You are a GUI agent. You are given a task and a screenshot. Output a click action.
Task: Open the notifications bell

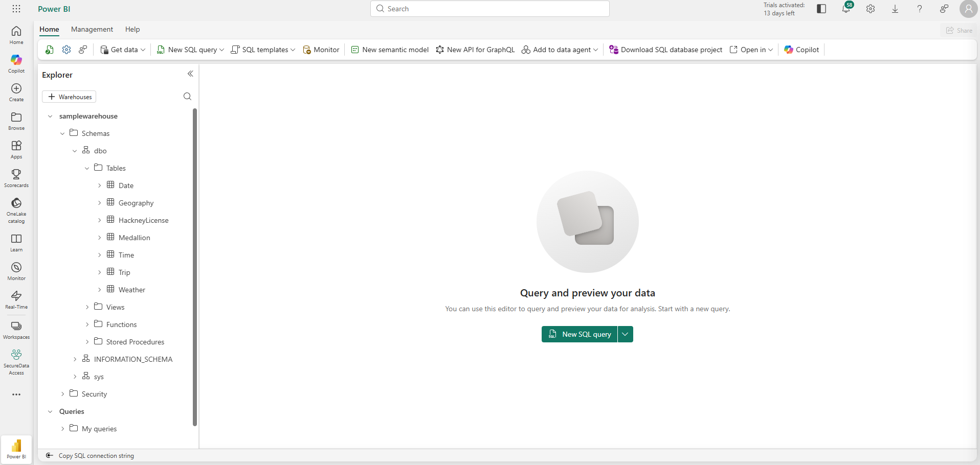(846, 9)
